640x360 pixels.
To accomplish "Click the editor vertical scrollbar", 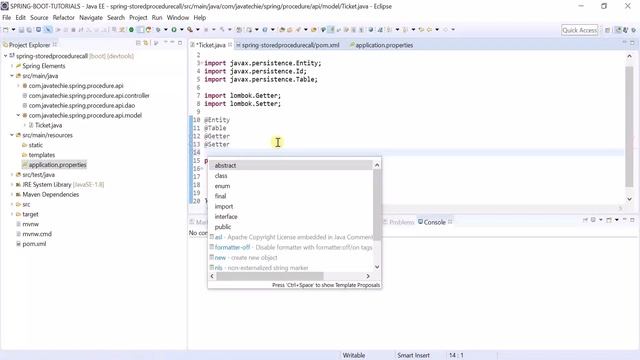I will pyautogui.click(x=629, y=127).
